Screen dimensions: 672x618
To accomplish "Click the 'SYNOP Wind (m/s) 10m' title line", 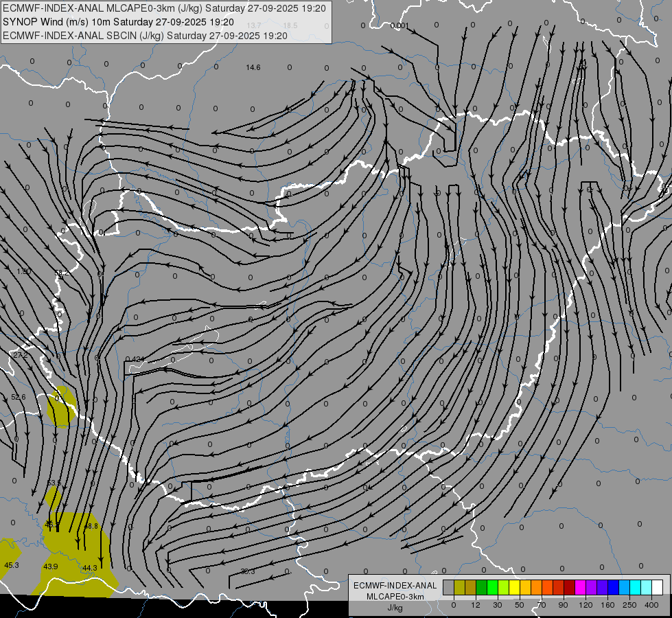I will 118,22.
